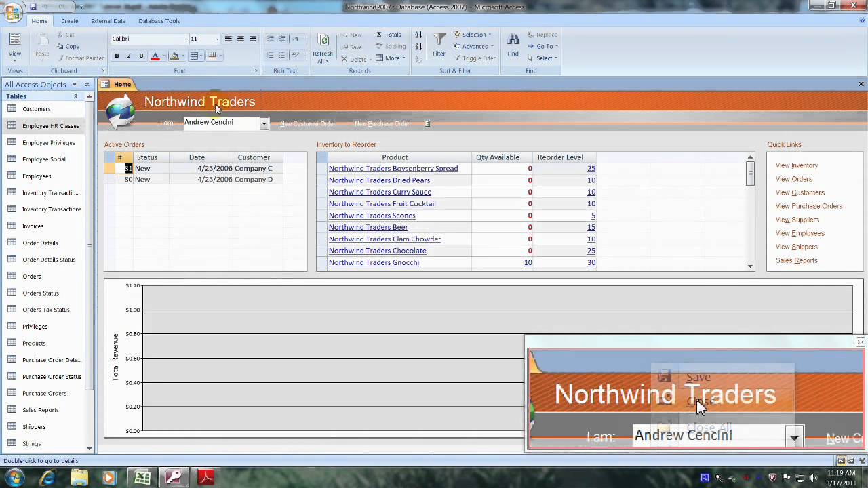
Task: Apply underline formatting
Action: tap(141, 56)
